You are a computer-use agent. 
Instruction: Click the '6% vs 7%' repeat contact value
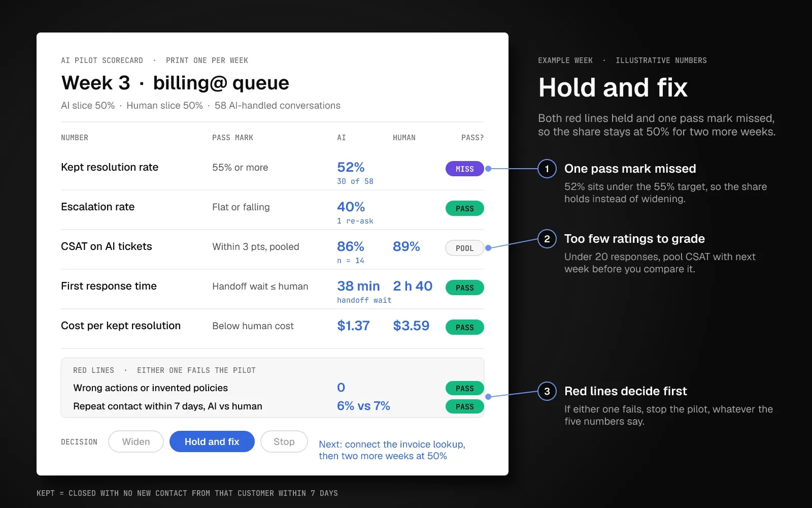click(363, 406)
